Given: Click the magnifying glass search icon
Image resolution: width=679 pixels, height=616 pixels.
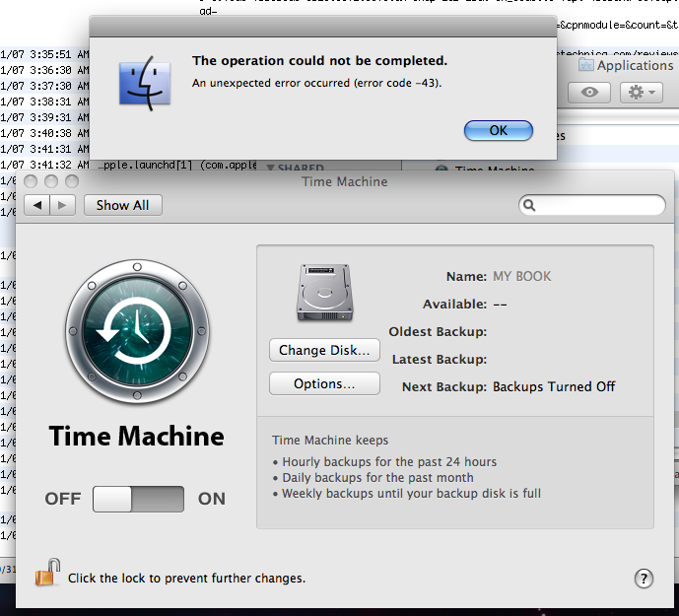Looking at the screenshot, I should click(x=529, y=205).
